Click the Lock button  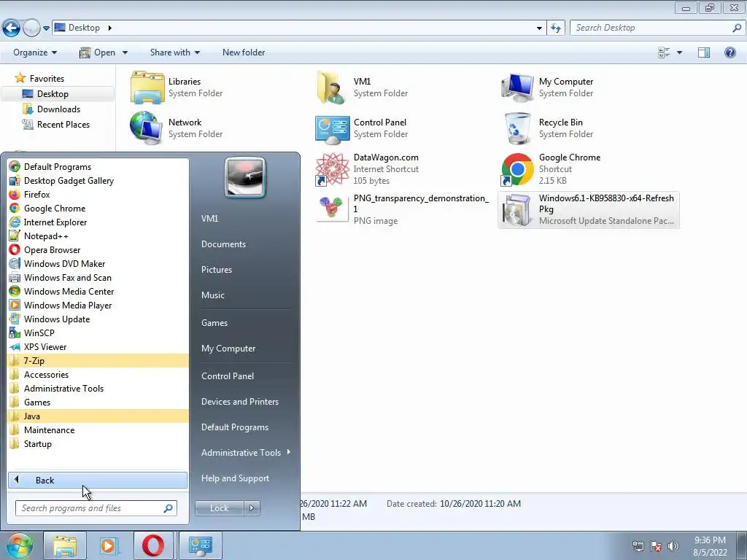pyautogui.click(x=219, y=508)
